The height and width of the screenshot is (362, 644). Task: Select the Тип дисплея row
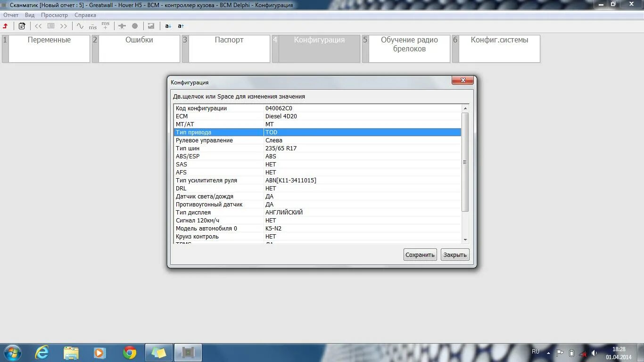tap(317, 213)
